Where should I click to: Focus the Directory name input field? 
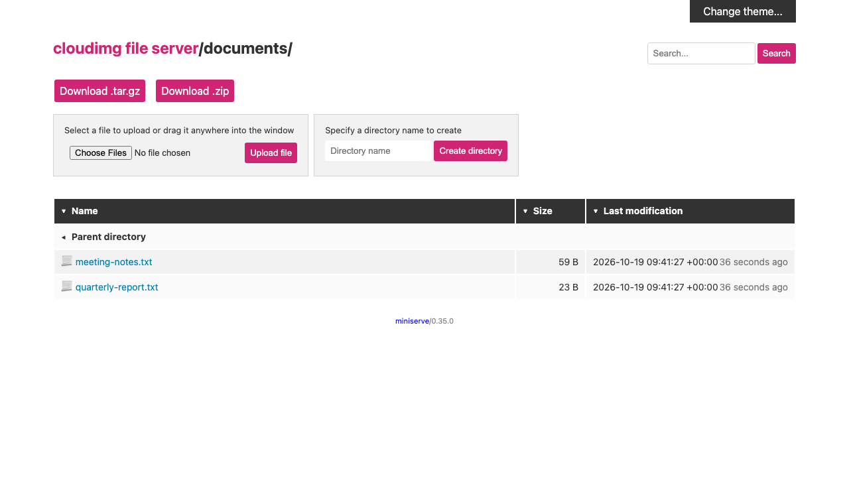(x=378, y=151)
